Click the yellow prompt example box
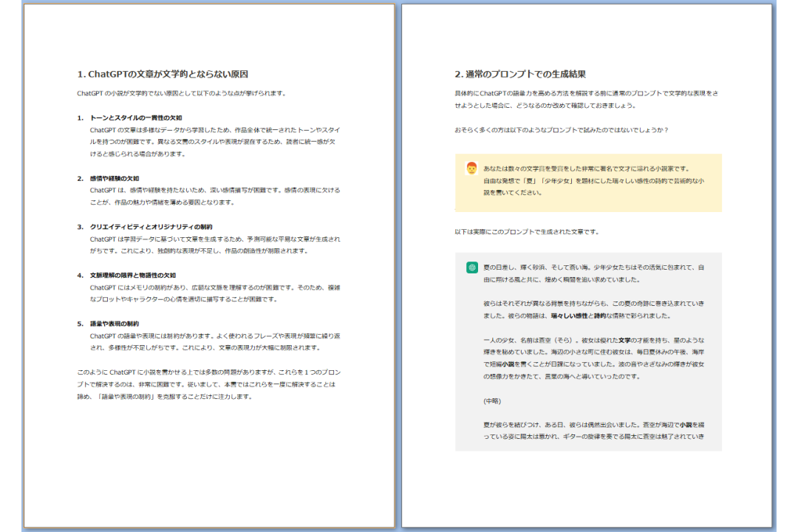 click(x=588, y=183)
